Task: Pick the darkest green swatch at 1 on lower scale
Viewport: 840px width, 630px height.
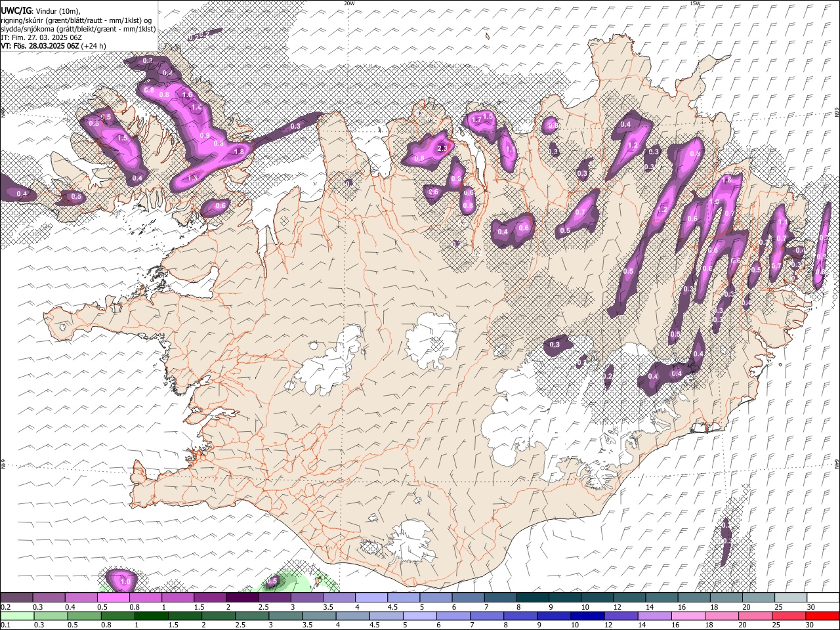Action: tap(152, 616)
